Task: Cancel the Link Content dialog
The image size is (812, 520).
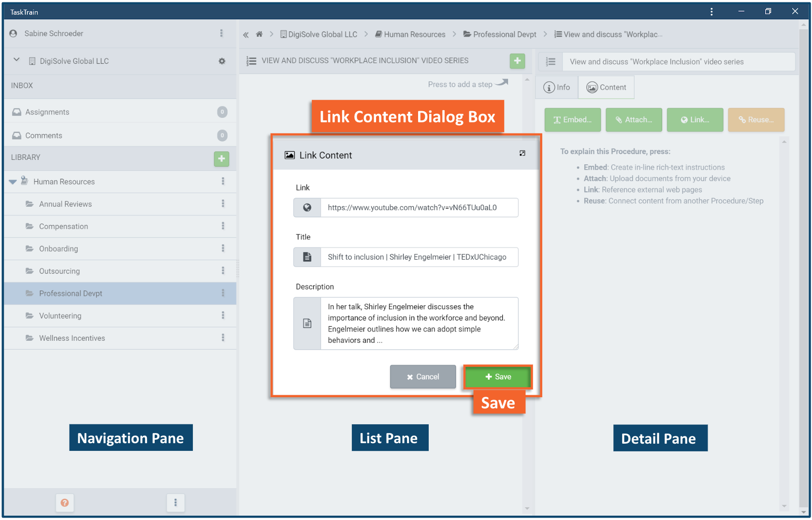Action: click(423, 377)
